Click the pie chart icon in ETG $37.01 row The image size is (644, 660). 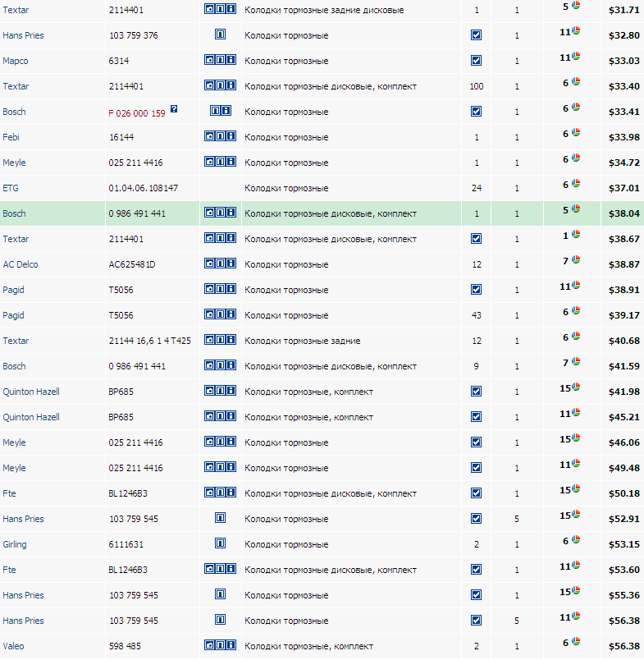tap(576, 184)
